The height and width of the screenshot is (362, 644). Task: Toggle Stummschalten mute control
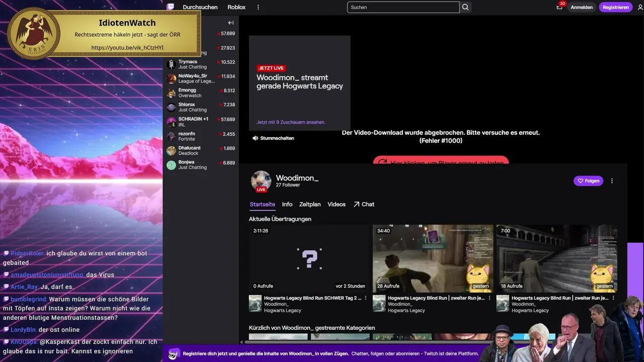coord(273,138)
